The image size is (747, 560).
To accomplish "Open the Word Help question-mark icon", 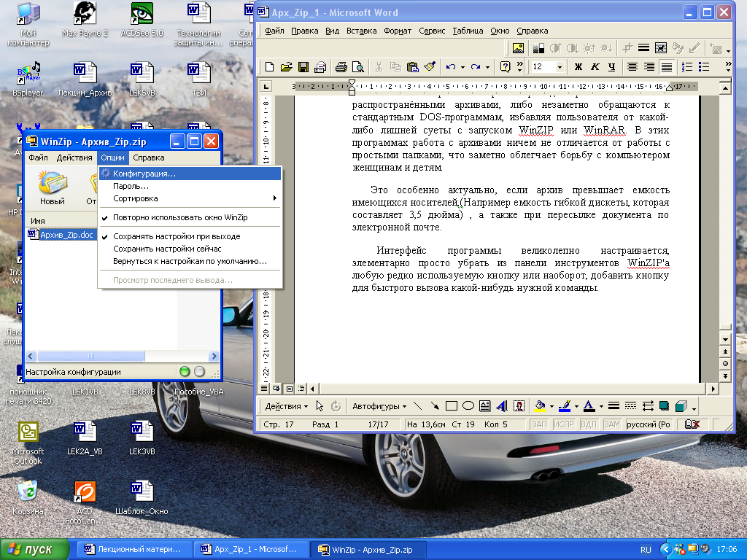I will point(505,67).
